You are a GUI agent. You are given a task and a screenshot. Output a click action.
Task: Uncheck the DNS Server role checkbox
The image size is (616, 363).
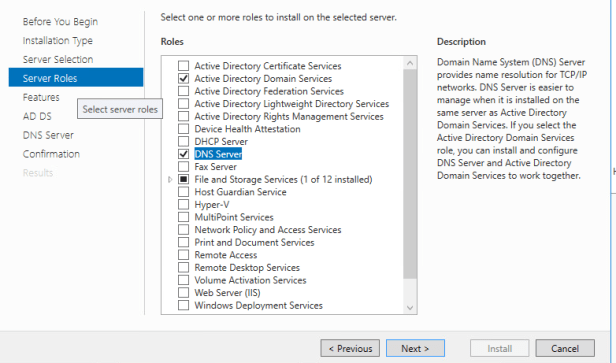pos(183,154)
